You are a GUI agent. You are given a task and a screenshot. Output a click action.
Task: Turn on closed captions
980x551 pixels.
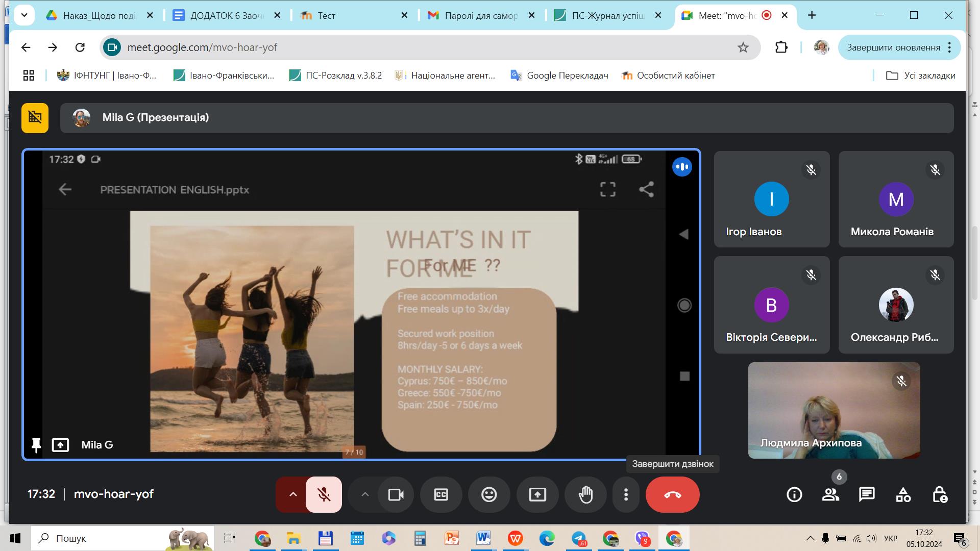click(x=441, y=494)
